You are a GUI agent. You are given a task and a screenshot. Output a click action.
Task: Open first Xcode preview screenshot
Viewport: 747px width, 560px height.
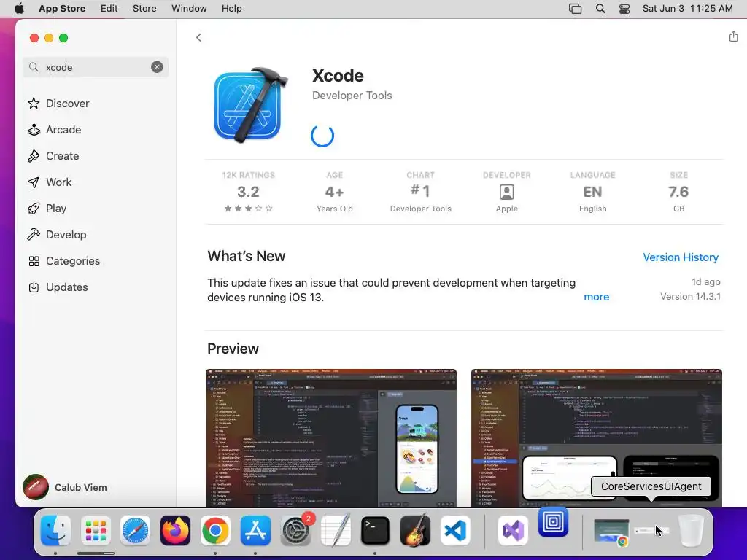331,438
